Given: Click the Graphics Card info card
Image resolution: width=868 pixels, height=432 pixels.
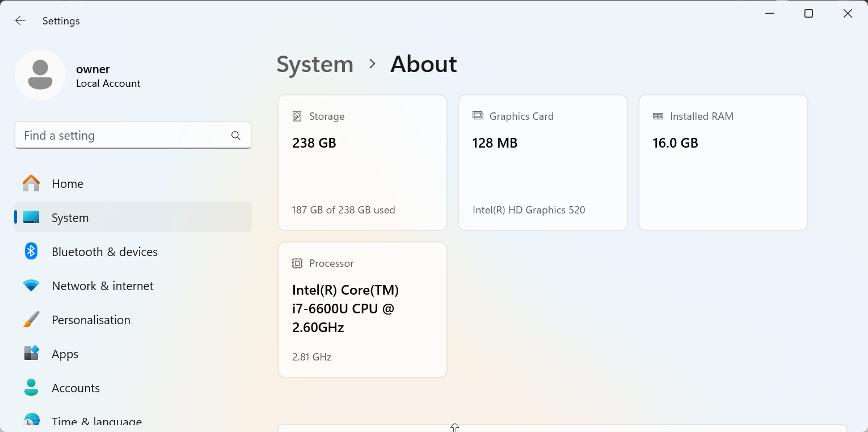Looking at the screenshot, I should point(543,163).
